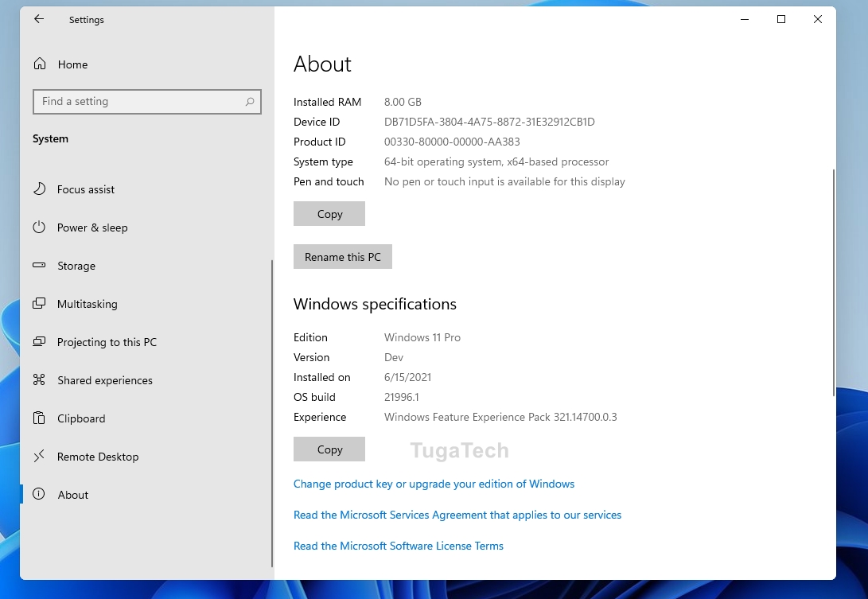Open Microsoft Services Agreement link
The image size is (868, 599).
pyautogui.click(x=457, y=515)
